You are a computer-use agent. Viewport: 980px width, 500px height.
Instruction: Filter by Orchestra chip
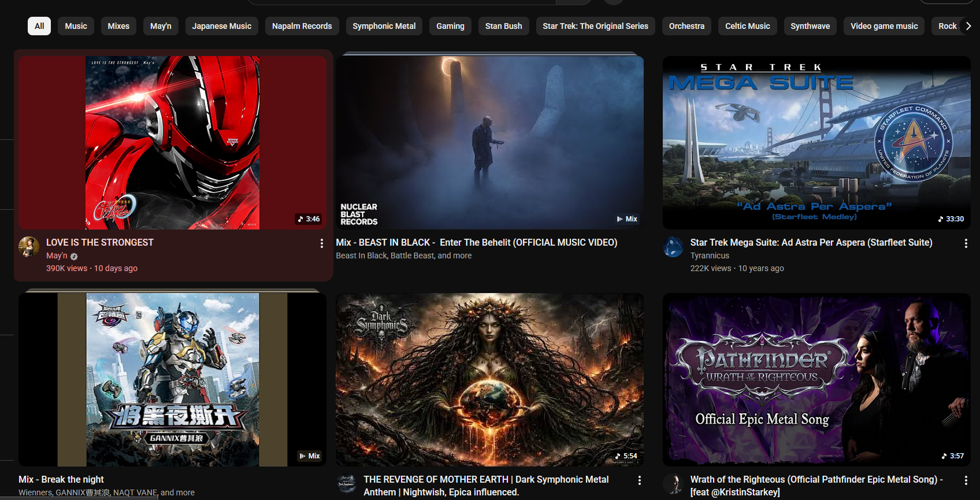click(686, 26)
